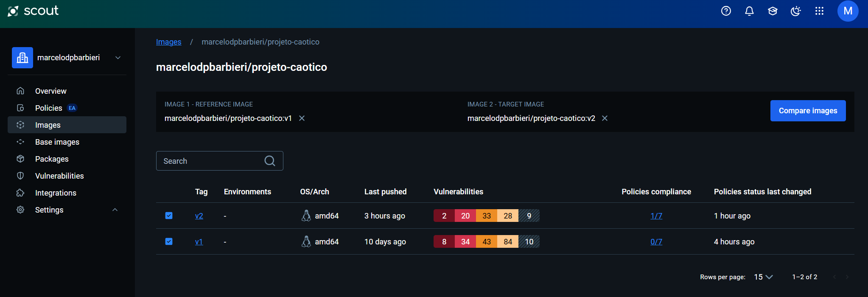Click the Scout logo
Image resolution: width=868 pixels, height=297 pixels.
(33, 11)
